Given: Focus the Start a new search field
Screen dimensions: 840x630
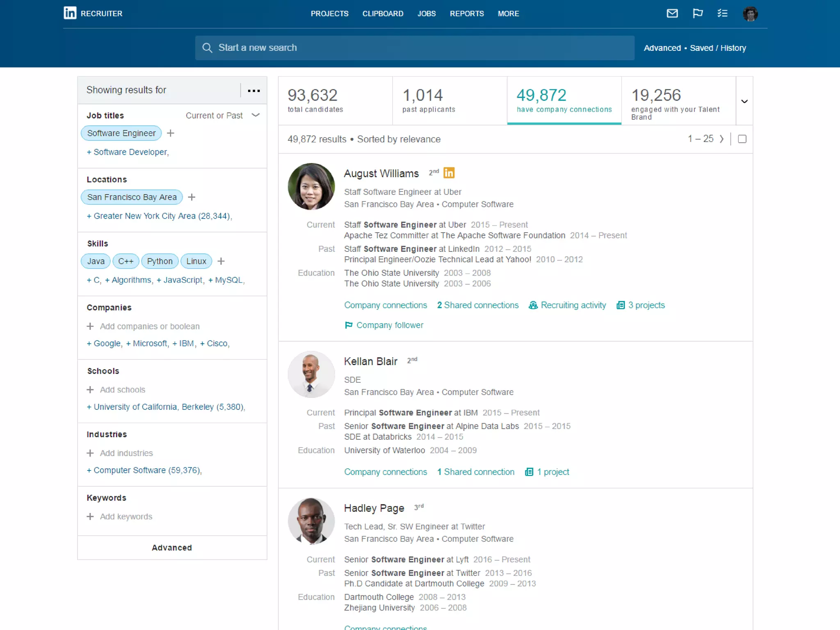Looking at the screenshot, I should (x=415, y=48).
